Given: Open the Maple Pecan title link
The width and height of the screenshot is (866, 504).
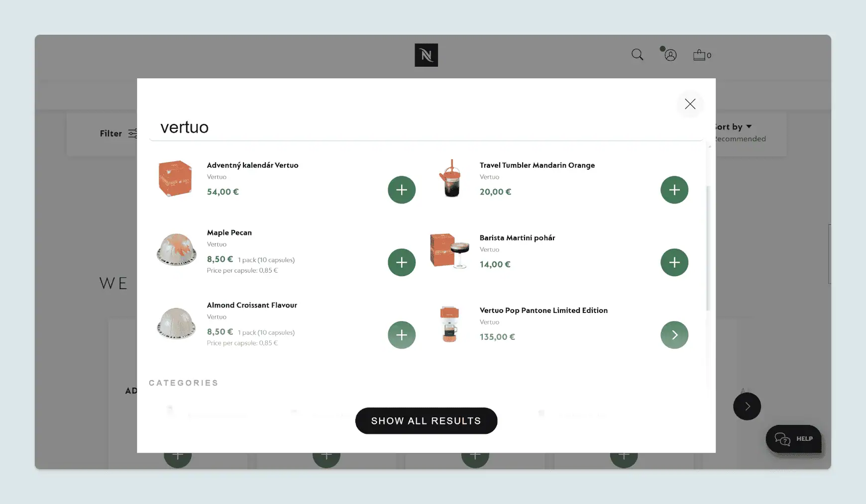Looking at the screenshot, I should 229,232.
